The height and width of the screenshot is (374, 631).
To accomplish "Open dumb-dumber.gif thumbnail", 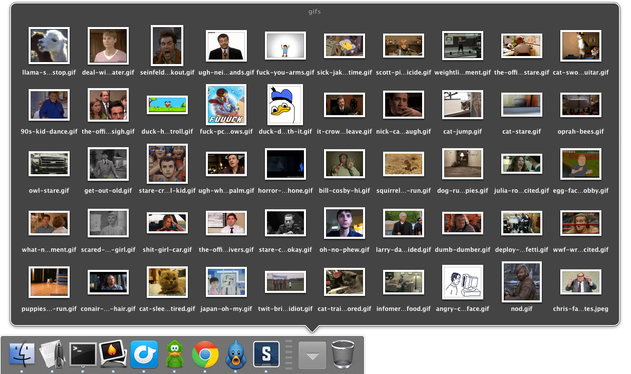I will point(462,223).
